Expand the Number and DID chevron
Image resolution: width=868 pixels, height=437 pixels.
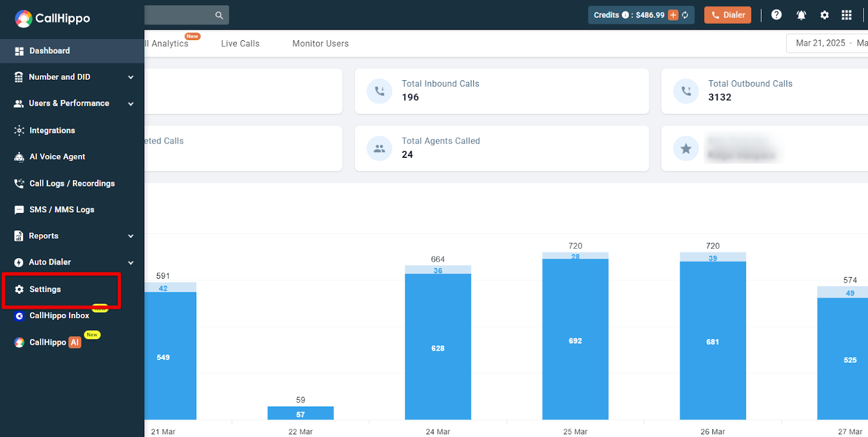(x=131, y=78)
